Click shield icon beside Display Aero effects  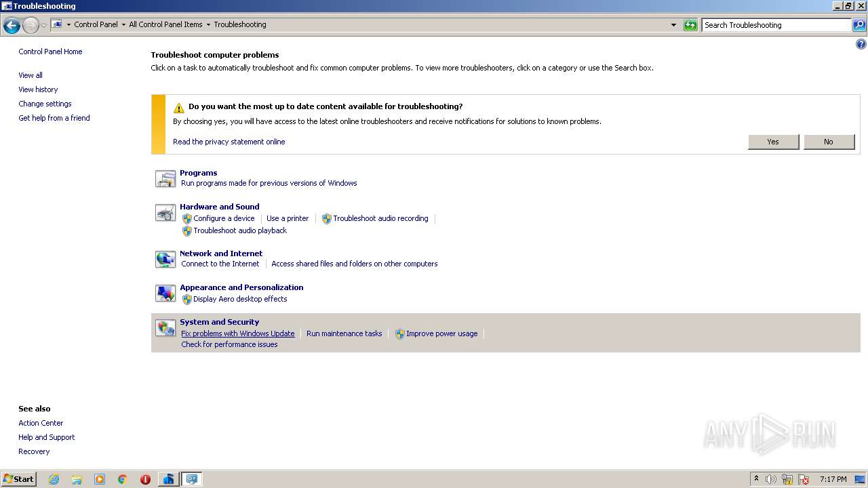[187, 300]
